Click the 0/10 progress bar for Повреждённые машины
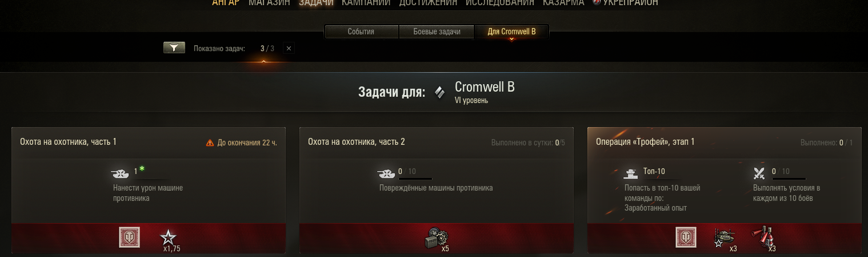This screenshot has width=868, height=257. click(x=415, y=179)
